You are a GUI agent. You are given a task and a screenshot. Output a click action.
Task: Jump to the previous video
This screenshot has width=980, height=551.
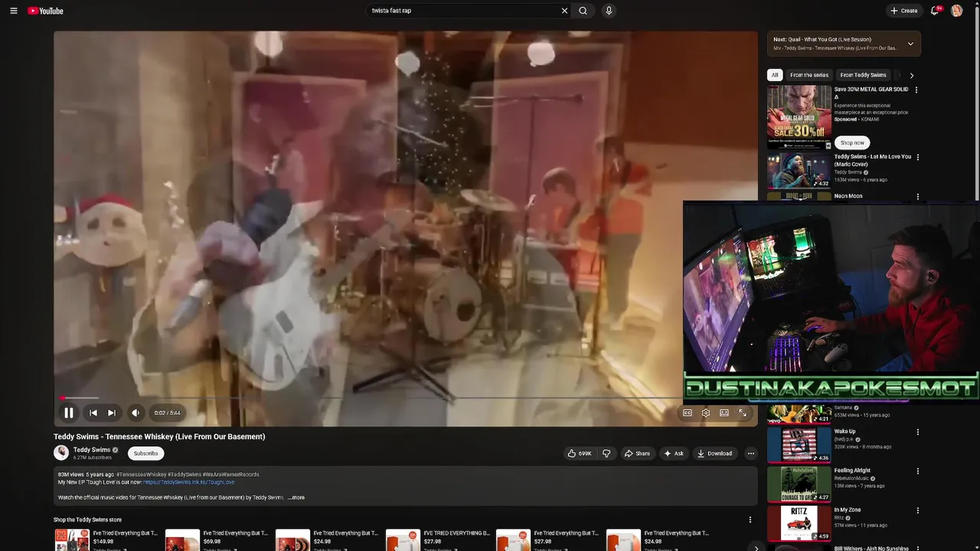(93, 412)
